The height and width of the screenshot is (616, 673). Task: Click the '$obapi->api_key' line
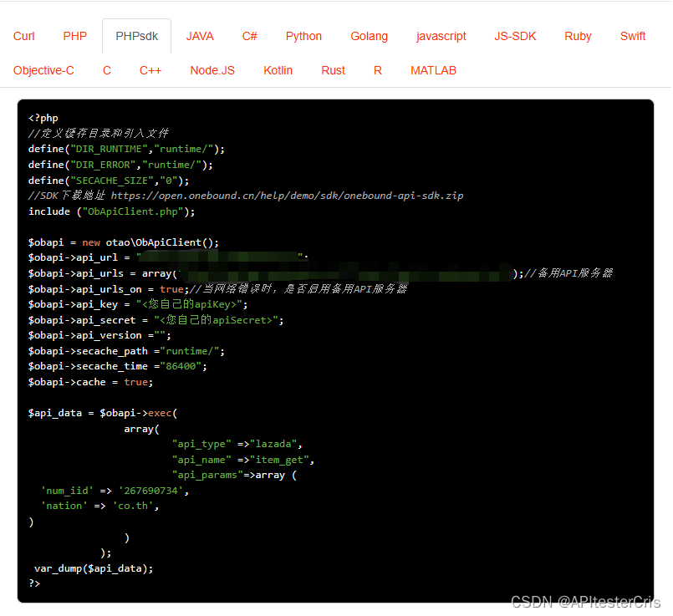(x=138, y=304)
